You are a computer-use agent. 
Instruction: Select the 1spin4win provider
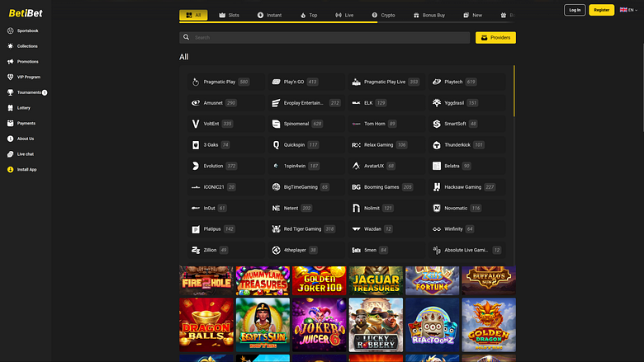pos(306,166)
